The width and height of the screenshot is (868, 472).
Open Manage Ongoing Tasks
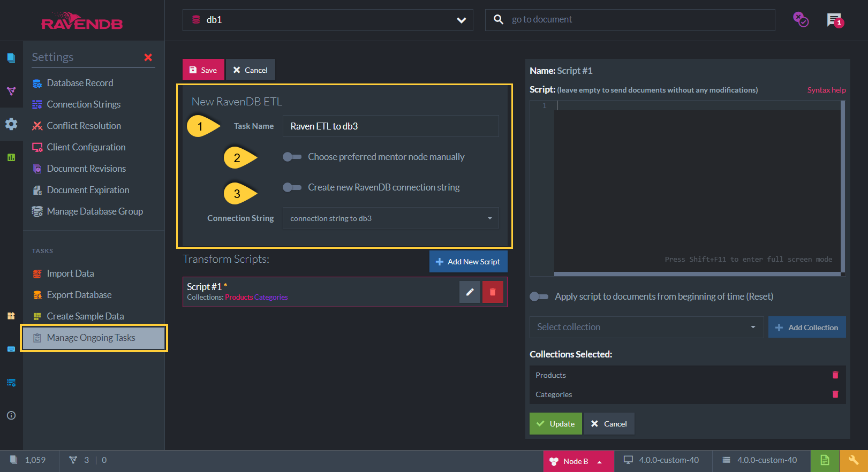94,338
